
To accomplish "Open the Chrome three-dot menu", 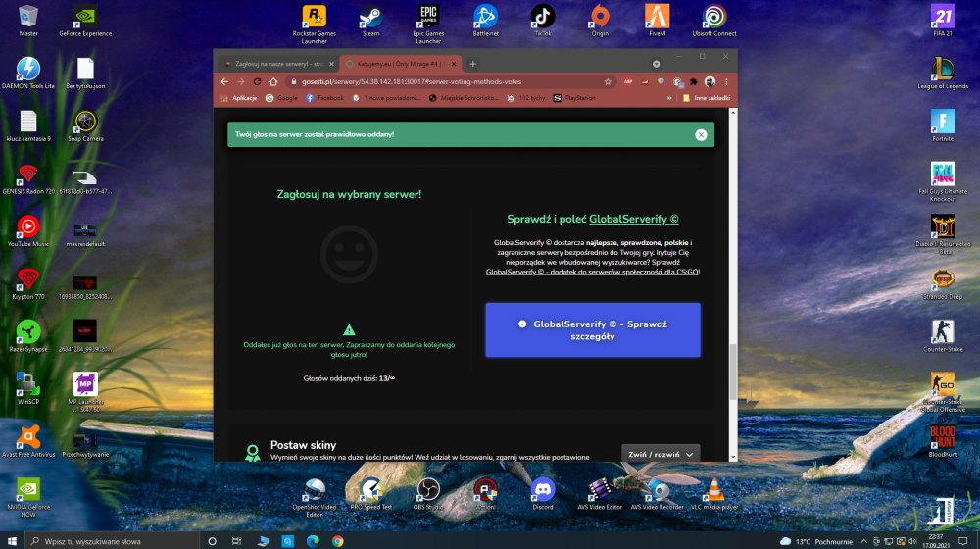I will (726, 82).
